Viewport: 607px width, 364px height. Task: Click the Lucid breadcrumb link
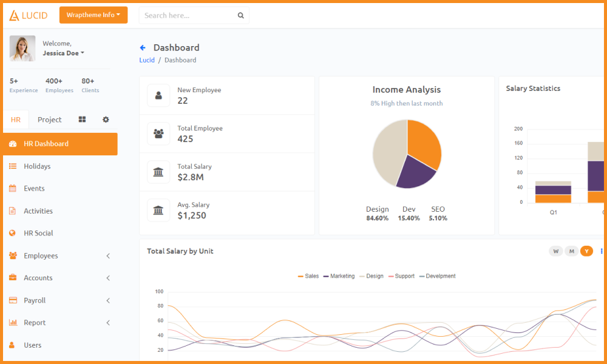(147, 60)
